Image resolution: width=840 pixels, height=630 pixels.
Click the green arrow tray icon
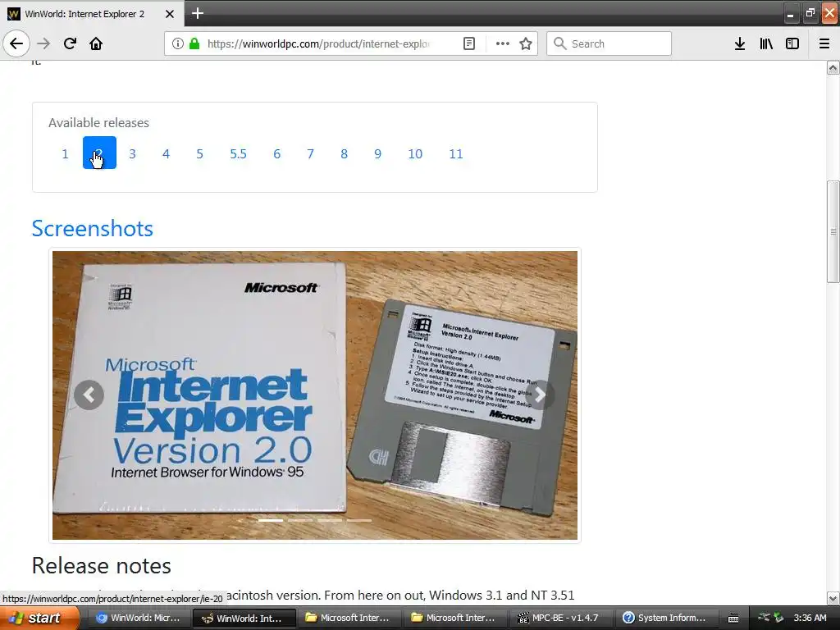pos(778,617)
